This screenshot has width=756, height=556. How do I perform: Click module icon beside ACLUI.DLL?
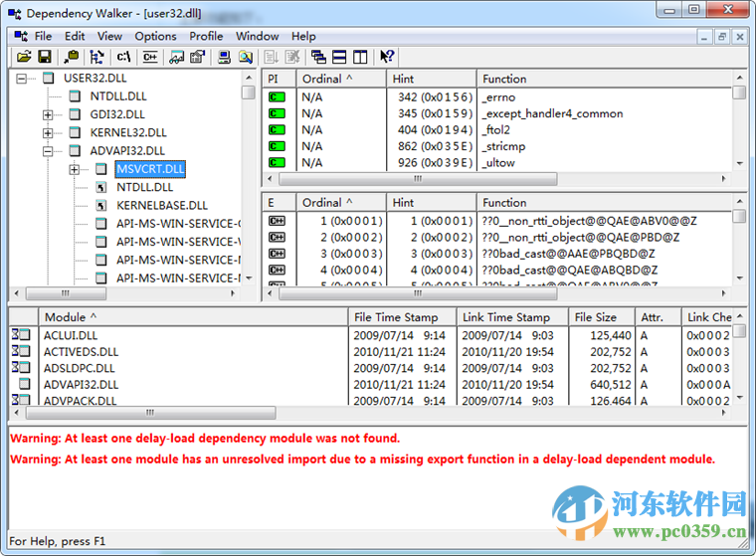tap(21, 334)
